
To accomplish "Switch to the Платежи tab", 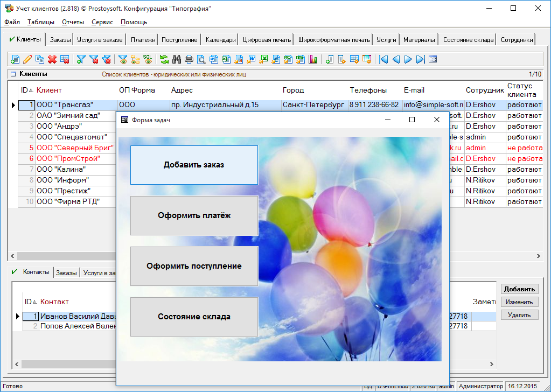I will pyautogui.click(x=143, y=40).
